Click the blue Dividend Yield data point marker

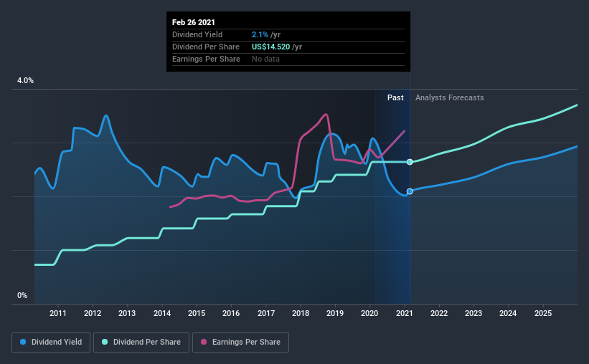point(410,191)
